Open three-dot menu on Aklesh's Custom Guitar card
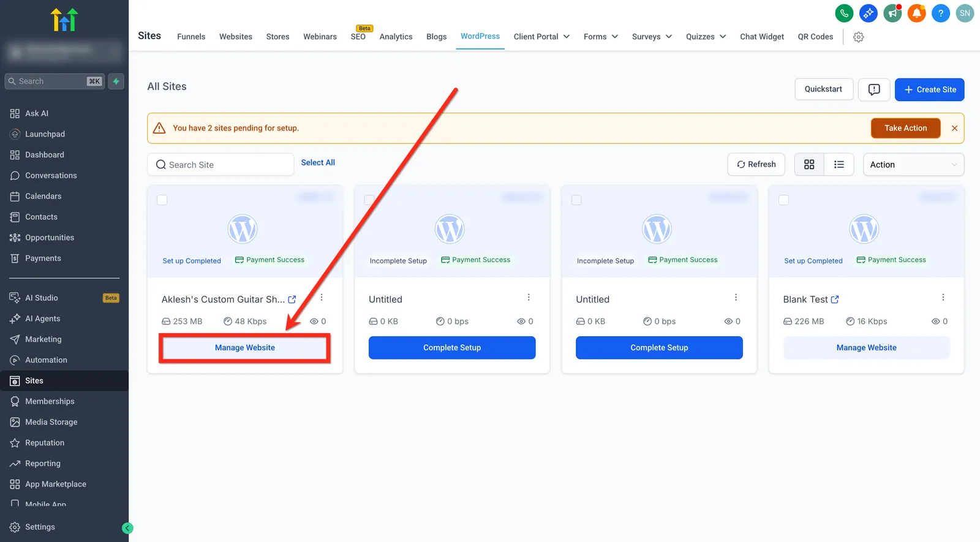The height and width of the screenshot is (542, 980). [x=322, y=298]
